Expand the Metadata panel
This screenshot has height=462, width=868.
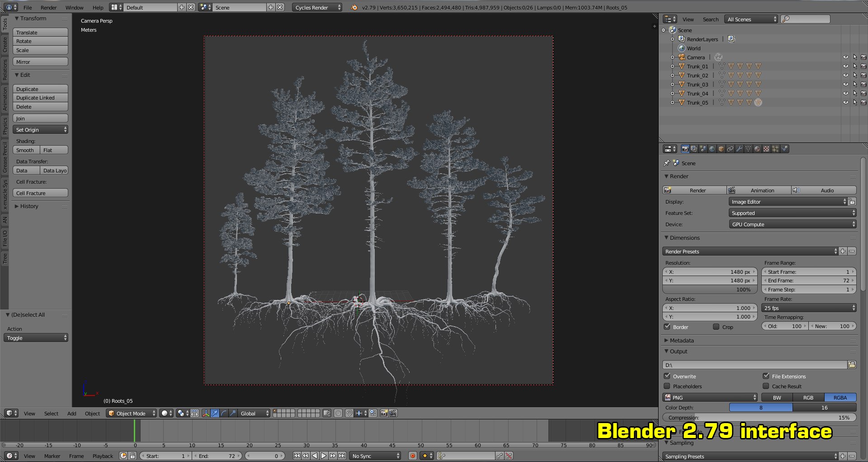click(x=682, y=340)
